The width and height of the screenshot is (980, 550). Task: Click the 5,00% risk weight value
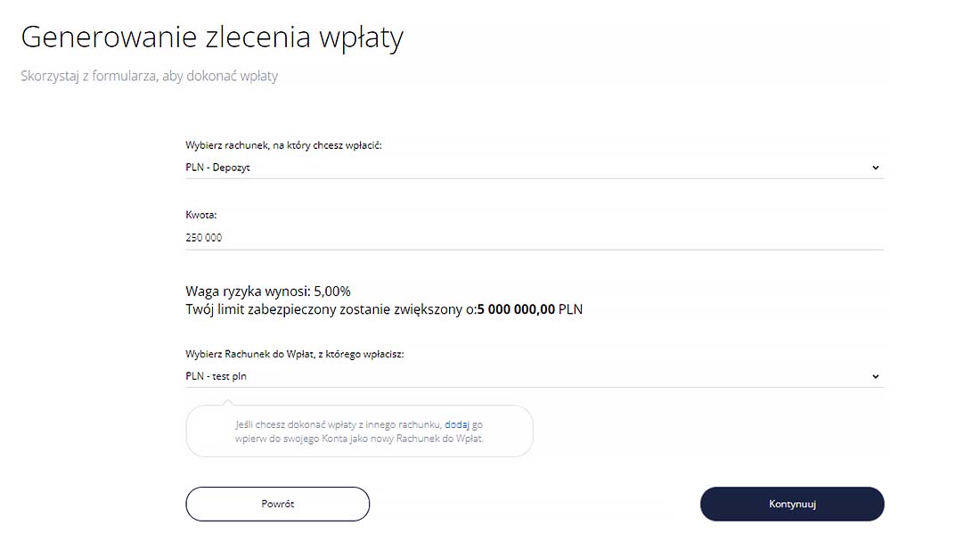point(332,291)
